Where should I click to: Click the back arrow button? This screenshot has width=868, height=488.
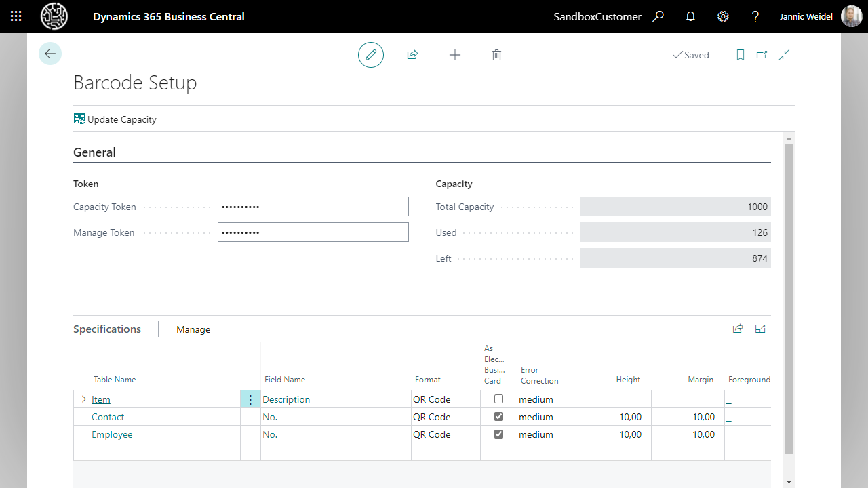(x=50, y=54)
